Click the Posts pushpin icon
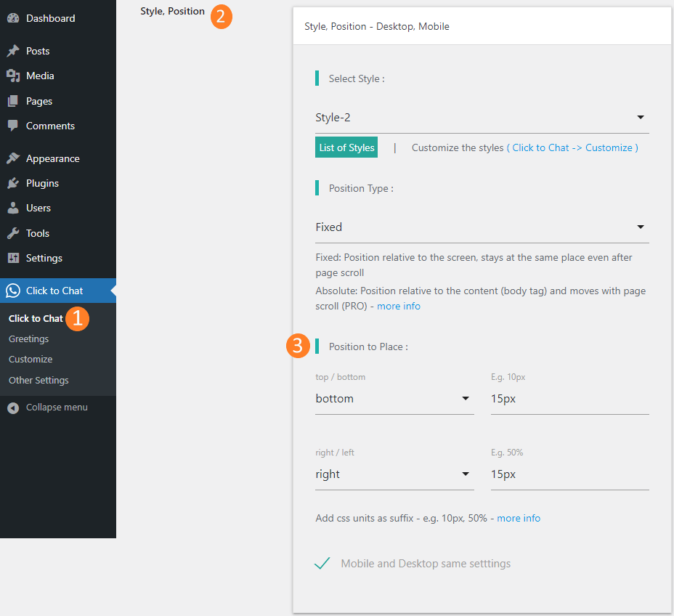Screen dimensions: 674x616 point(13,51)
